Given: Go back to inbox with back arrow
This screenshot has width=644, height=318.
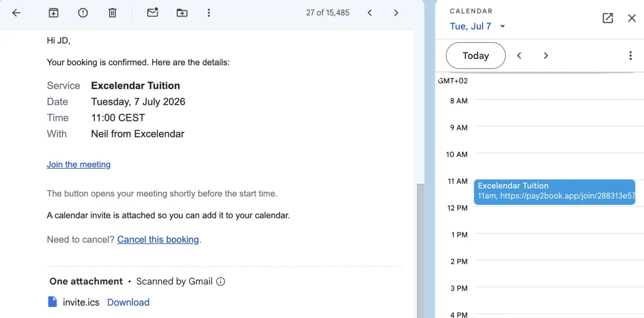Looking at the screenshot, I should (x=16, y=13).
